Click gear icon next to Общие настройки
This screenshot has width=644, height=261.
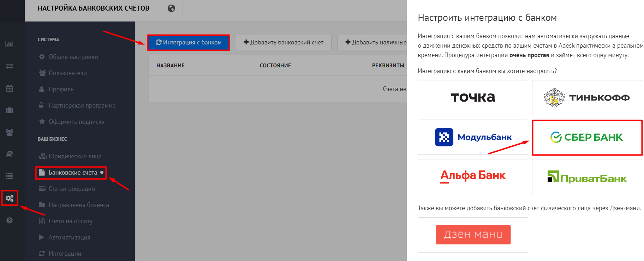click(x=42, y=57)
